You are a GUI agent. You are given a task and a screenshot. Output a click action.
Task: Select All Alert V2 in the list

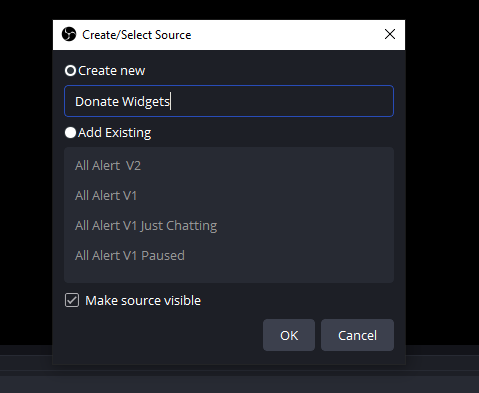229,166
